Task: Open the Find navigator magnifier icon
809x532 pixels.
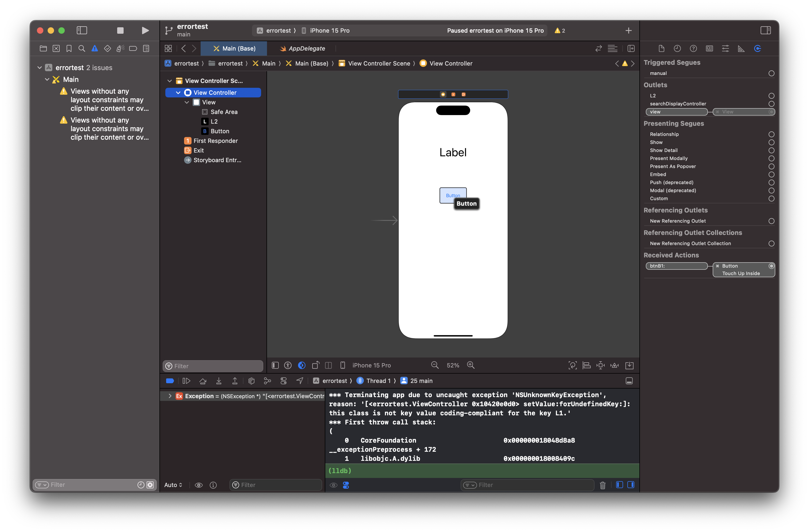Action: (x=82, y=49)
